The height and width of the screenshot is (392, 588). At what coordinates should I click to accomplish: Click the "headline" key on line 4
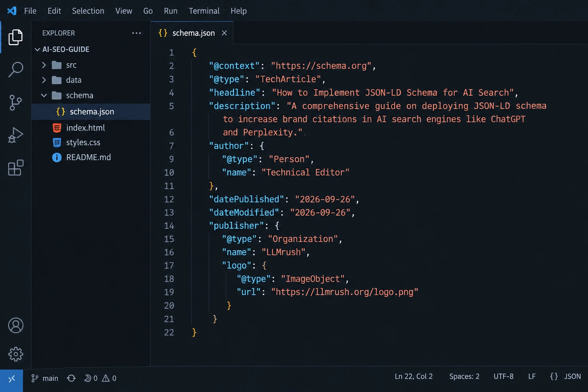point(235,93)
